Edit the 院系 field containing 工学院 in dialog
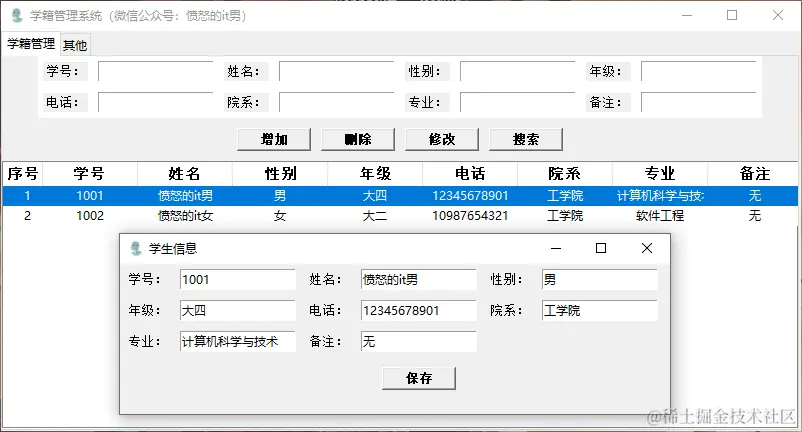Image resolution: width=802 pixels, height=432 pixels. pos(600,310)
